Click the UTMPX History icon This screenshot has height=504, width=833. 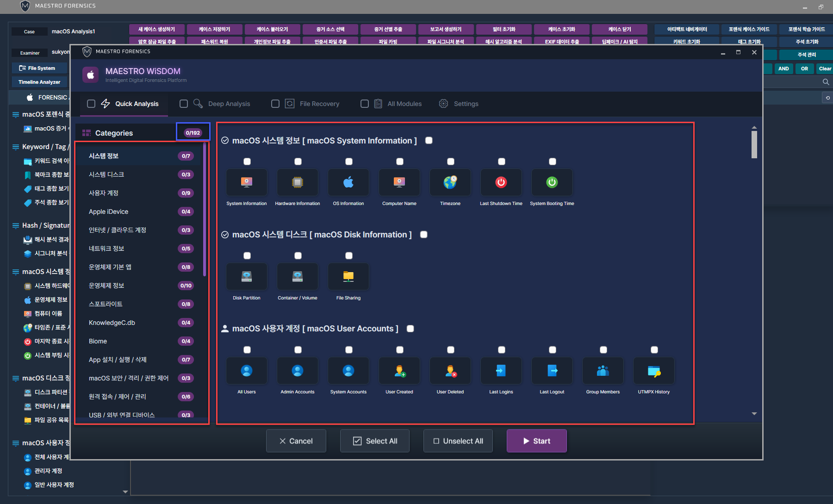(x=653, y=371)
